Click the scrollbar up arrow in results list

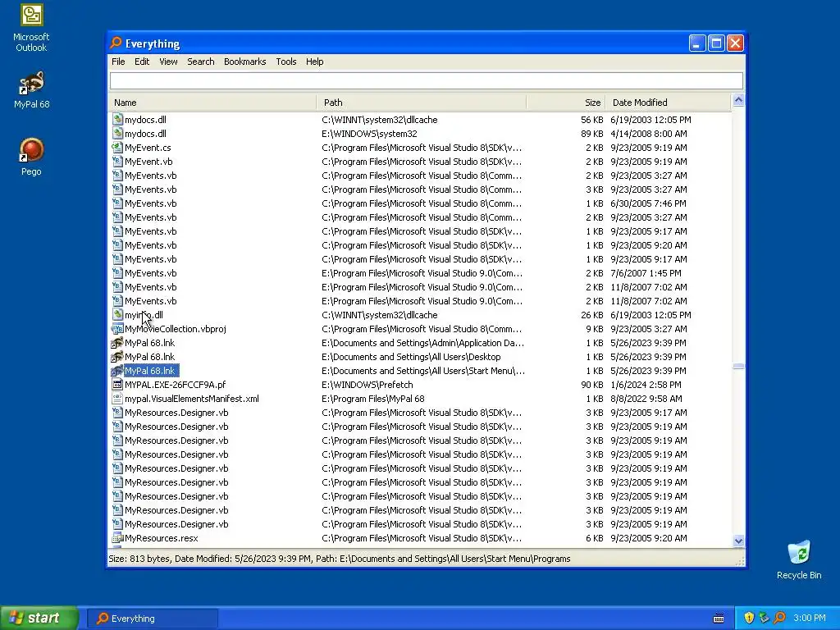[x=738, y=100]
